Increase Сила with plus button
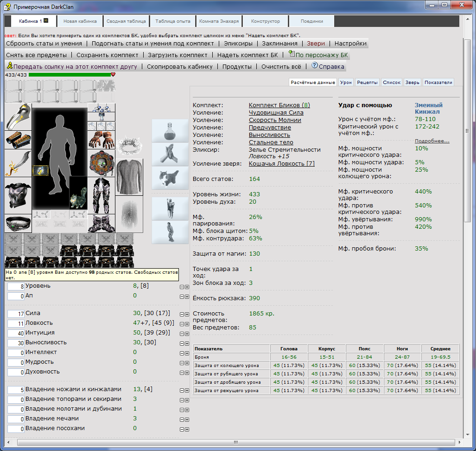This screenshot has width=476, height=451. click(187, 314)
